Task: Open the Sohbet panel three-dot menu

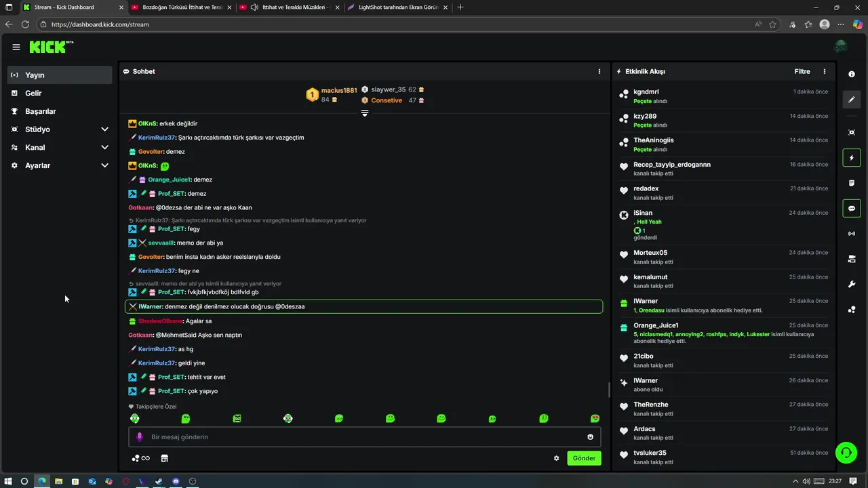Action: click(599, 71)
